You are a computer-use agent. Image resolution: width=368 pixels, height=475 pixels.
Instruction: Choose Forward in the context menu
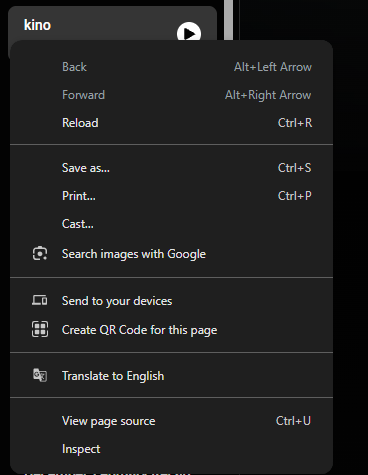coord(171,95)
